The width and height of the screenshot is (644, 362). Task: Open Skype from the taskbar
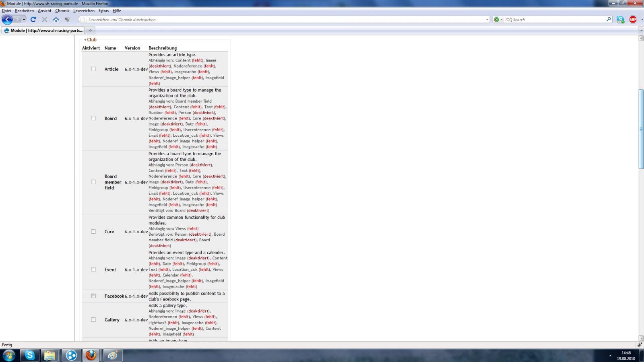pyautogui.click(x=30, y=355)
